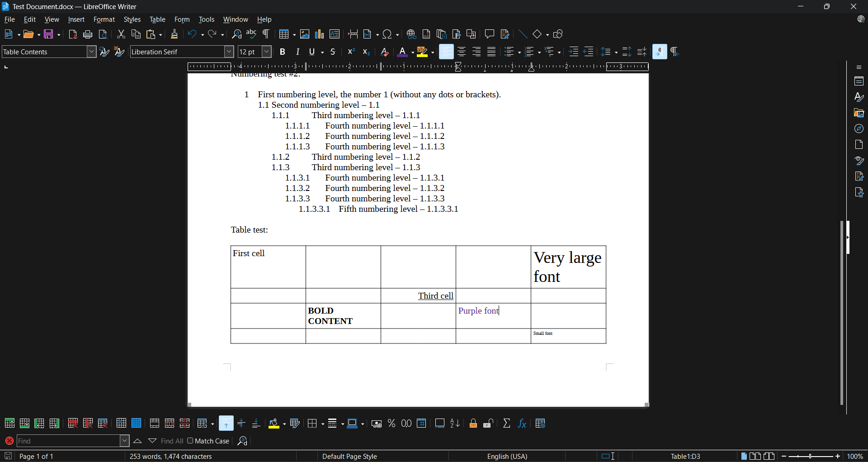Click the word count in status bar
The width and height of the screenshot is (868, 462).
pos(171,457)
